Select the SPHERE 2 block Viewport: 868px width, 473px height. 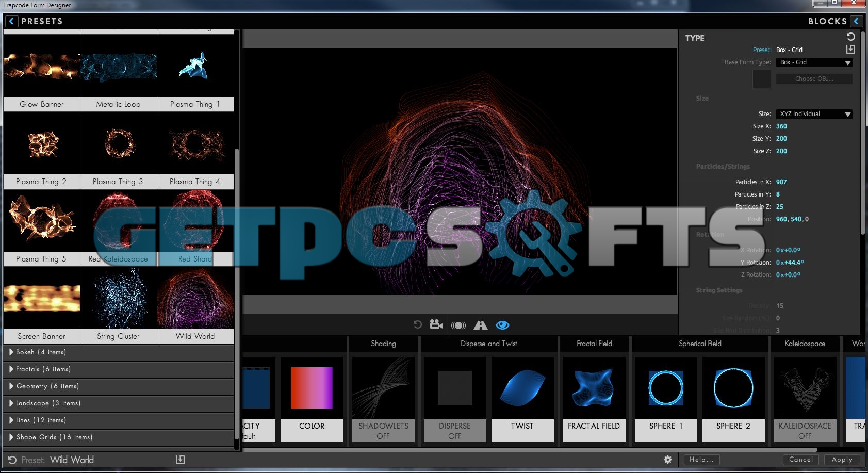click(733, 399)
